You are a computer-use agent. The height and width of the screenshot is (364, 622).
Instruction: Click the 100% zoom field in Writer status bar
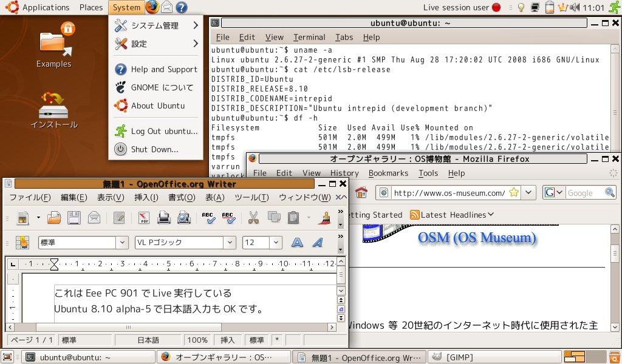point(197,340)
